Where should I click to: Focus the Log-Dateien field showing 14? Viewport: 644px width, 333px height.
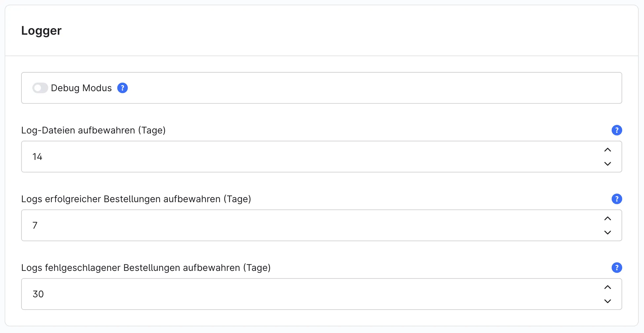(310, 157)
